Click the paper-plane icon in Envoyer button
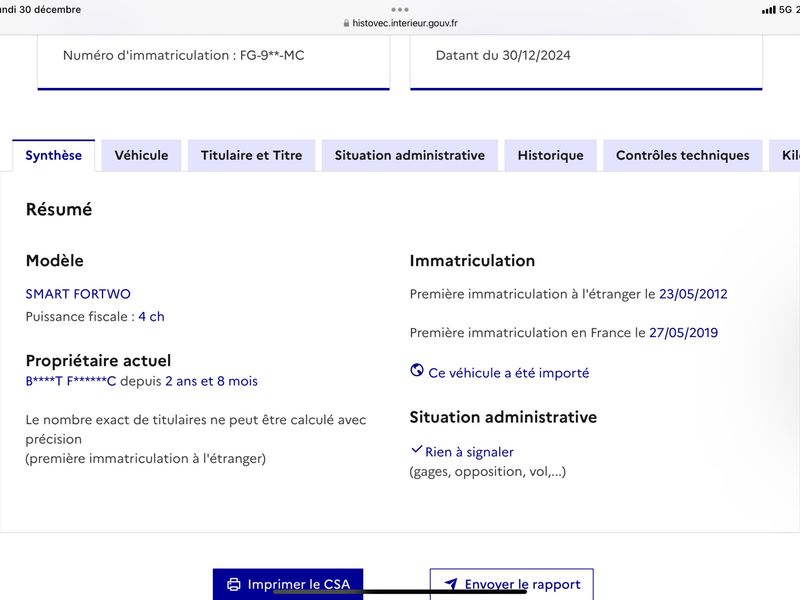The height and width of the screenshot is (600, 800). click(x=451, y=583)
